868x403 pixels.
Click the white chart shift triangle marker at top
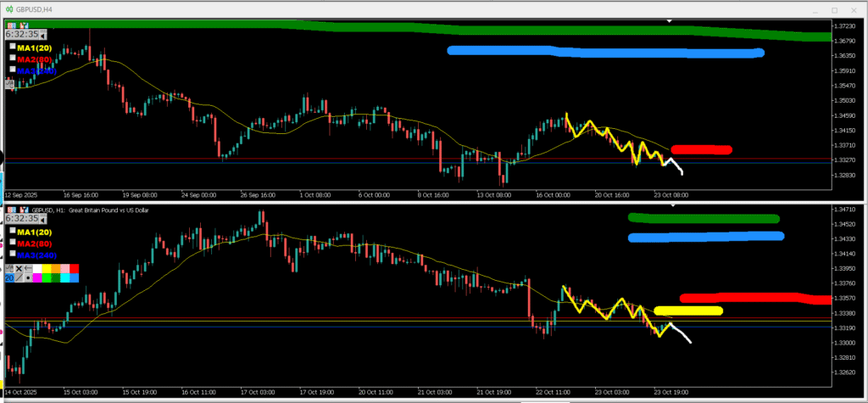click(x=670, y=20)
